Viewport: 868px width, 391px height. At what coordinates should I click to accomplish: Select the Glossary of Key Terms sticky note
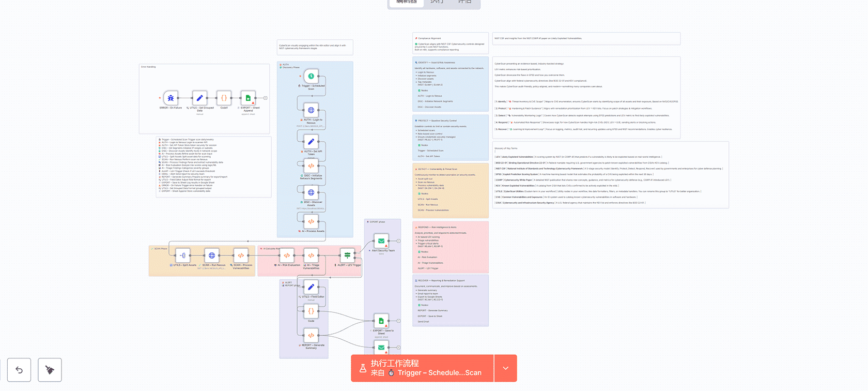[610, 175]
